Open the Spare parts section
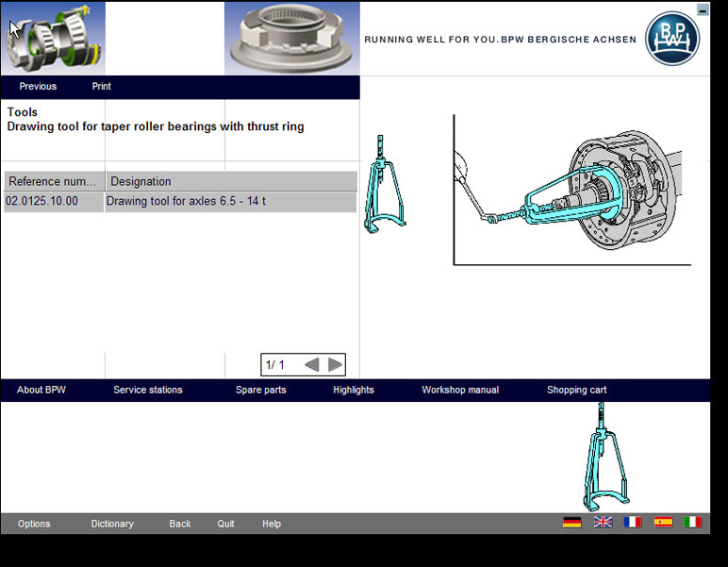728x567 pixels. [261, 391]
